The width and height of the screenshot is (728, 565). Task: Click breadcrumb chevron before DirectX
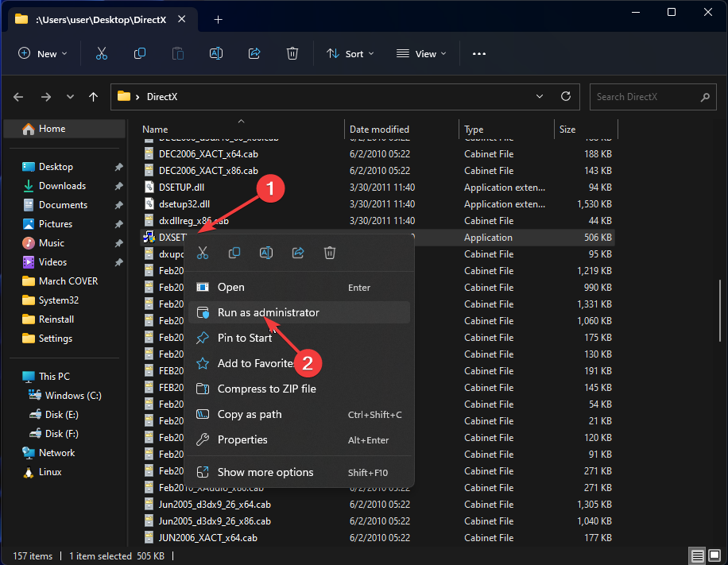tap(137, 97)
